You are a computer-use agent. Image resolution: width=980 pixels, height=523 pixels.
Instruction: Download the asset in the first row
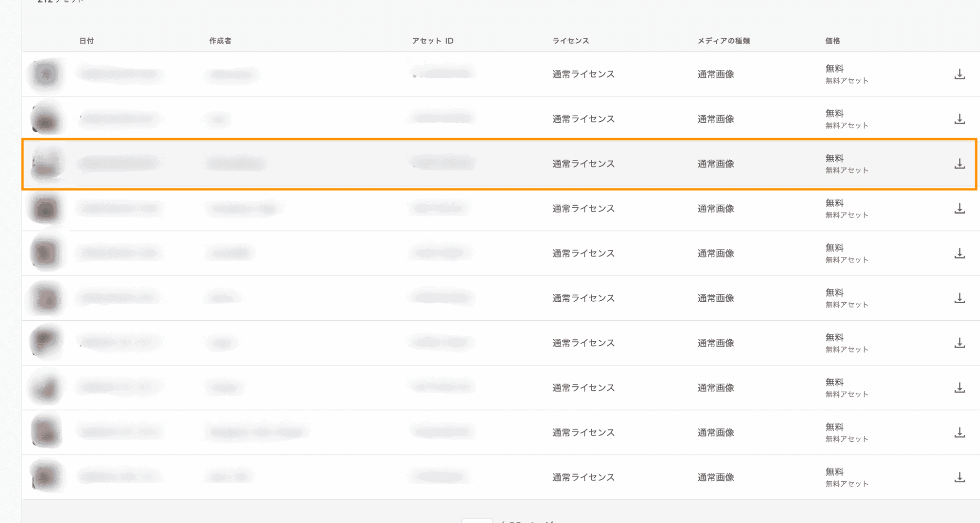click(x=959, y=74)
